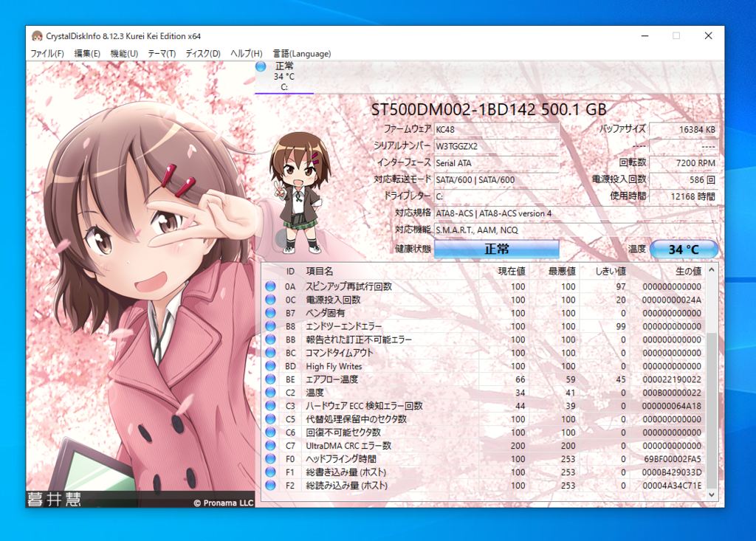Image resolution: width=756 pixels, height=541 pixels.
Task: Click status orb for スピンアップ再試行回数 row
Action: click(x=270, y=286)
